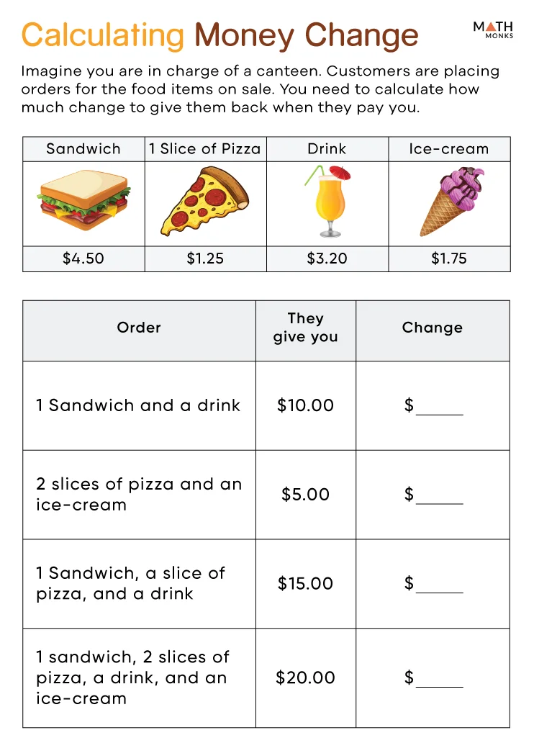
Task: Click the $3.20 drink price
Action: (327, 259)
